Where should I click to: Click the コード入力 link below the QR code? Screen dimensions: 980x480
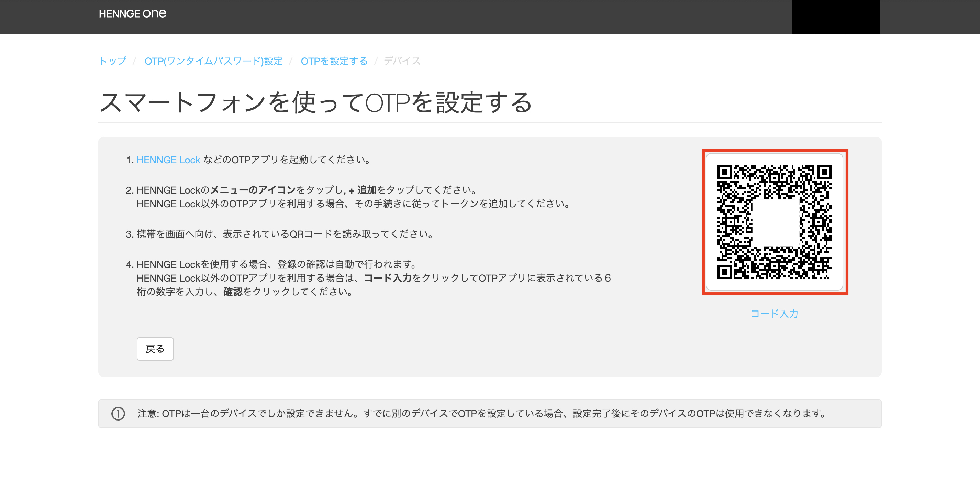click(x=774, y=314)
